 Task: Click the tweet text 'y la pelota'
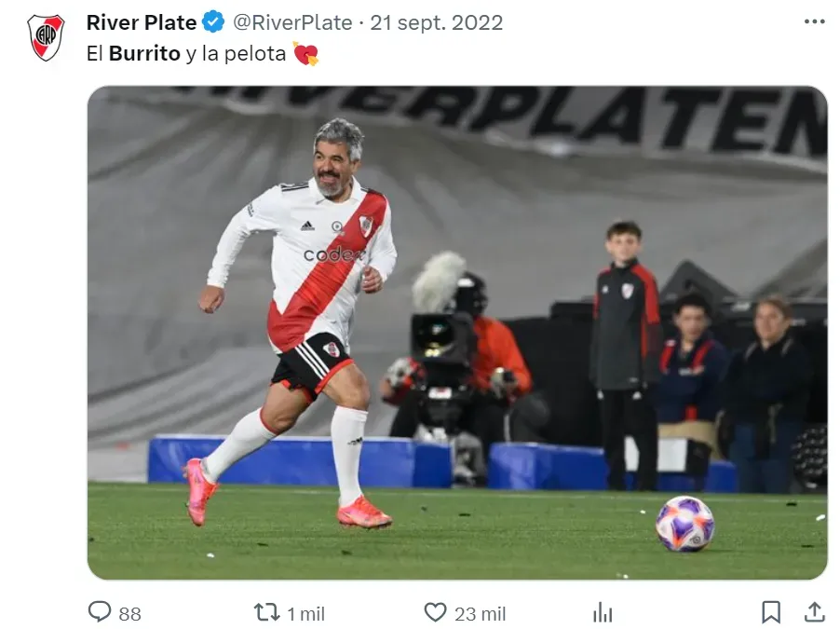[237, 54]
